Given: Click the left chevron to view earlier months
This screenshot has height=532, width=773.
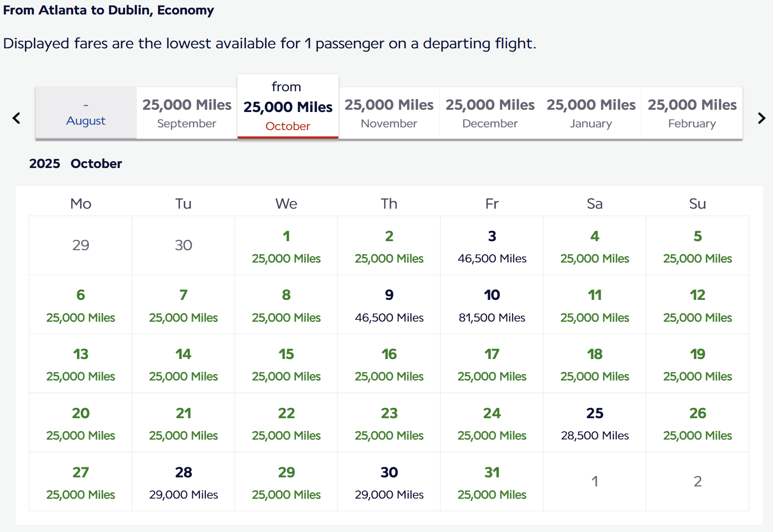Looking at the screenshot, I should (x=16, y=118).
